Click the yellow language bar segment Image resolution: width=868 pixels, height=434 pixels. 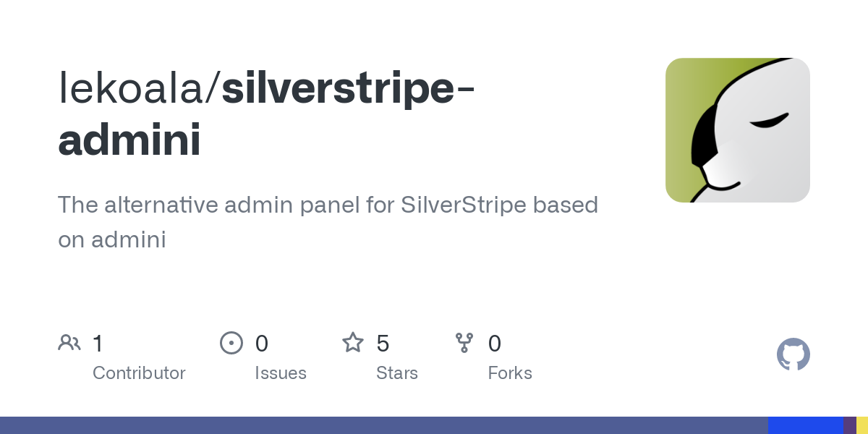tap(862, 425)
